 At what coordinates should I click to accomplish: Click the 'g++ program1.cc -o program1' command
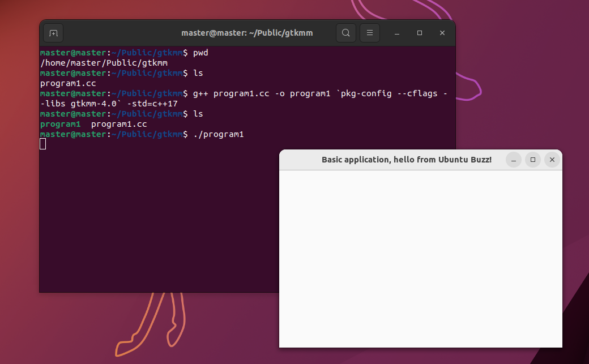point(262,93)
